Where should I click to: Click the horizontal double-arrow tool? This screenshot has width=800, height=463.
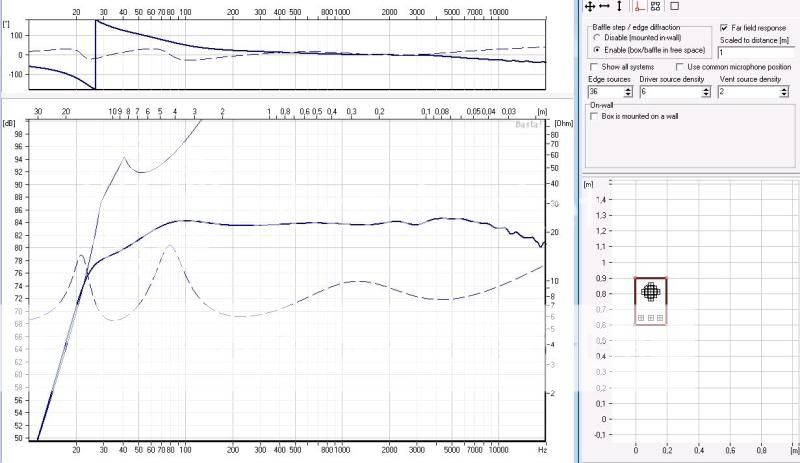(605, 6)
